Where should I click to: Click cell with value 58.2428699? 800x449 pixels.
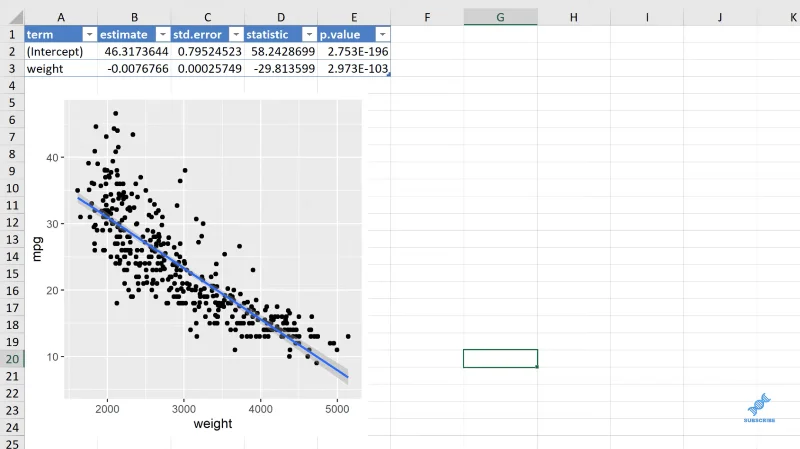[281, 52]
